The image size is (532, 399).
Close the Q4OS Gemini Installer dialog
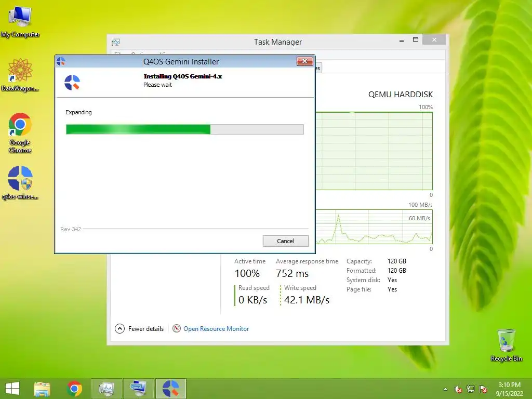(304, 61)
